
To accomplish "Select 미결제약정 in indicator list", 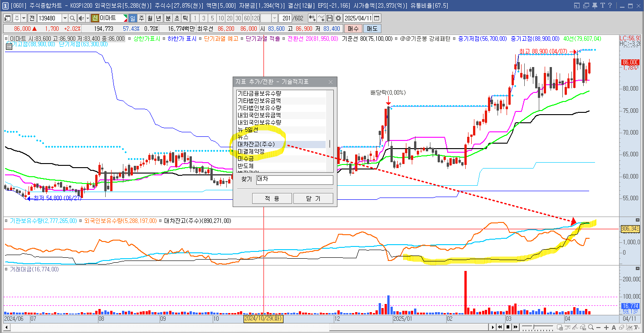I will (281, 151).
